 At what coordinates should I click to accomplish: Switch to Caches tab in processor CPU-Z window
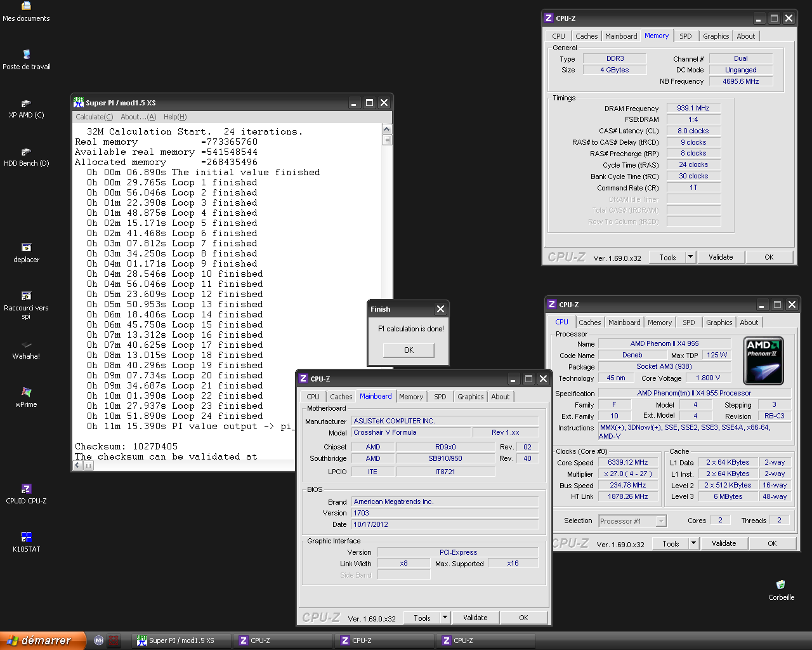click(x=589, y=322)
